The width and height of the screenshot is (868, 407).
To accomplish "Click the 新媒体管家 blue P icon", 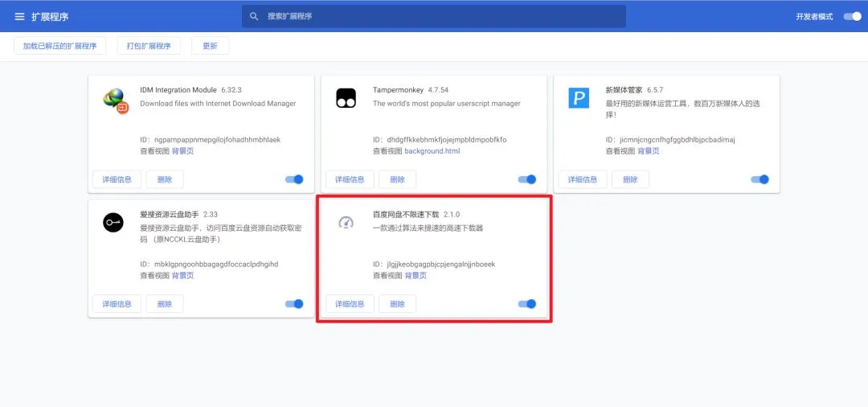I will coord(579,98).
